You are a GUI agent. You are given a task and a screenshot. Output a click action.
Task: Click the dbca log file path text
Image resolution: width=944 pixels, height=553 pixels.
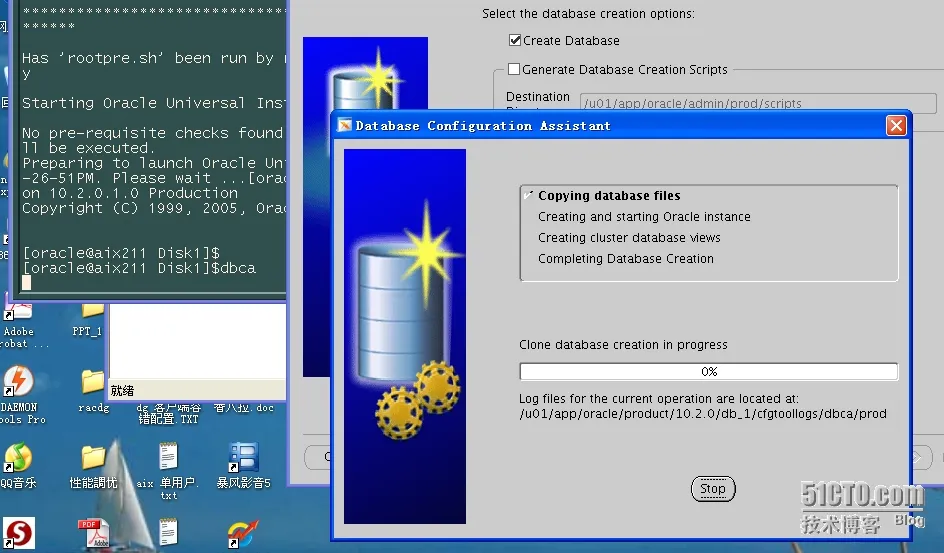click(703, 414)
